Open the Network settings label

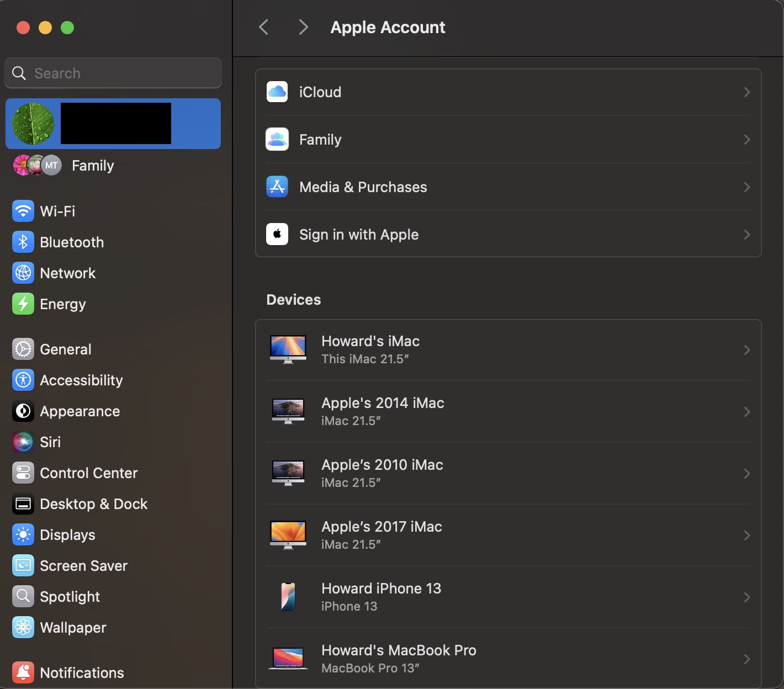pos(68,273)
